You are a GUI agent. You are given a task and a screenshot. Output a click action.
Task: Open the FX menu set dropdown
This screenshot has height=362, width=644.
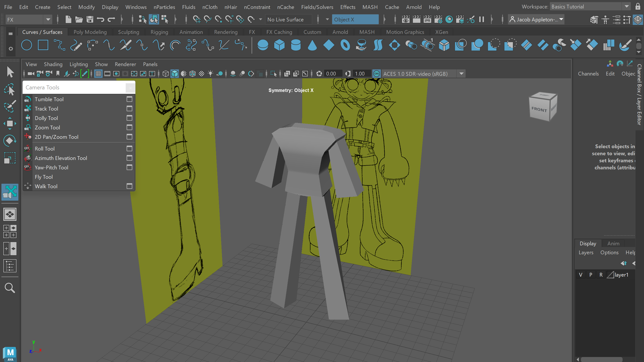coord(48,20)
